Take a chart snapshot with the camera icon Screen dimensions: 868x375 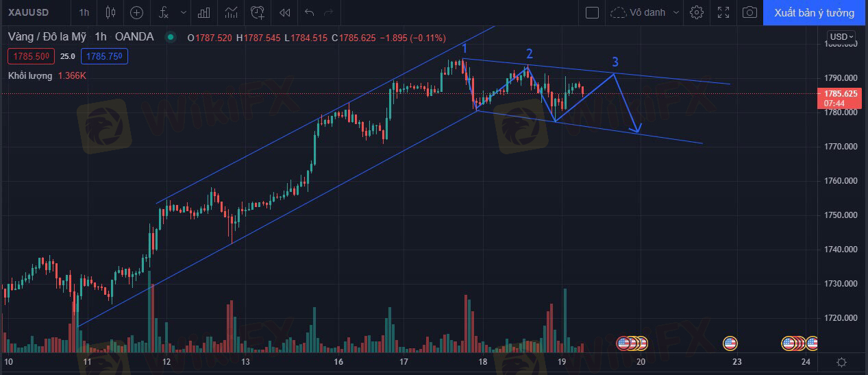[750, 12]
